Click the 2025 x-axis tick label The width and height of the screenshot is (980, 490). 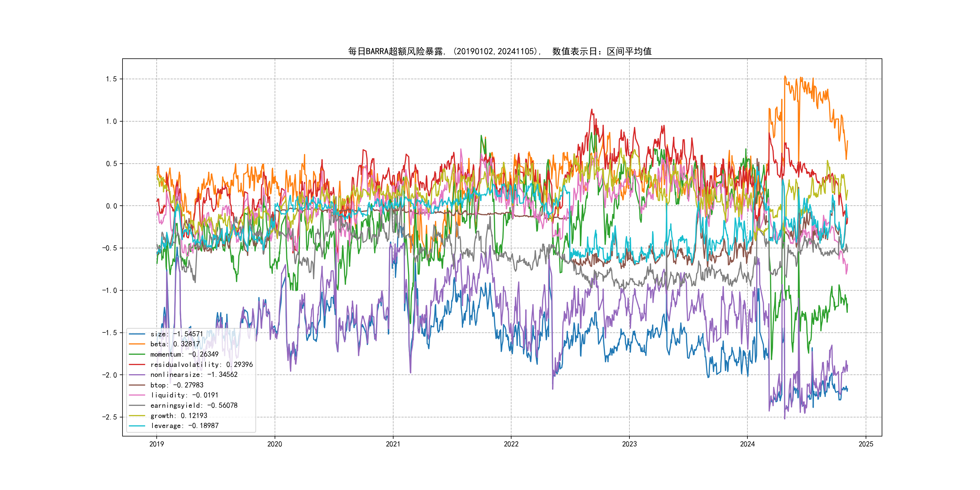coord(866,444)
